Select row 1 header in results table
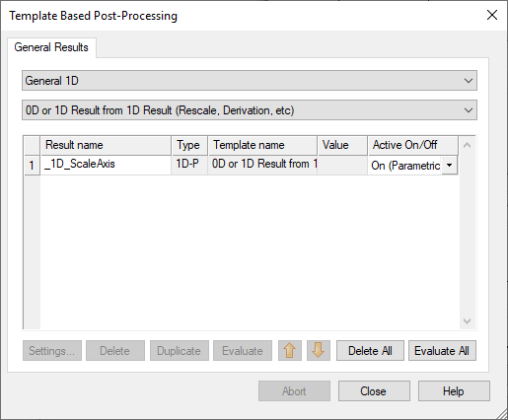The image size is (508, 420). (32, 165)
